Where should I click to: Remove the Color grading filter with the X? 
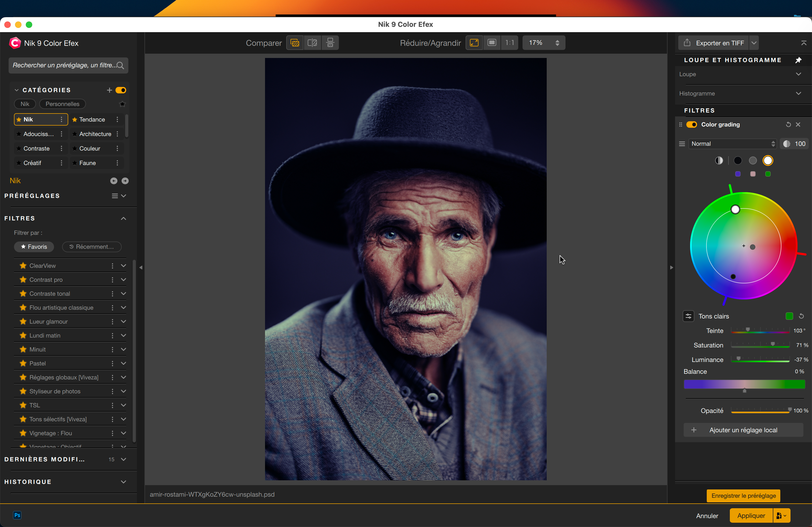tap(799, 125)
